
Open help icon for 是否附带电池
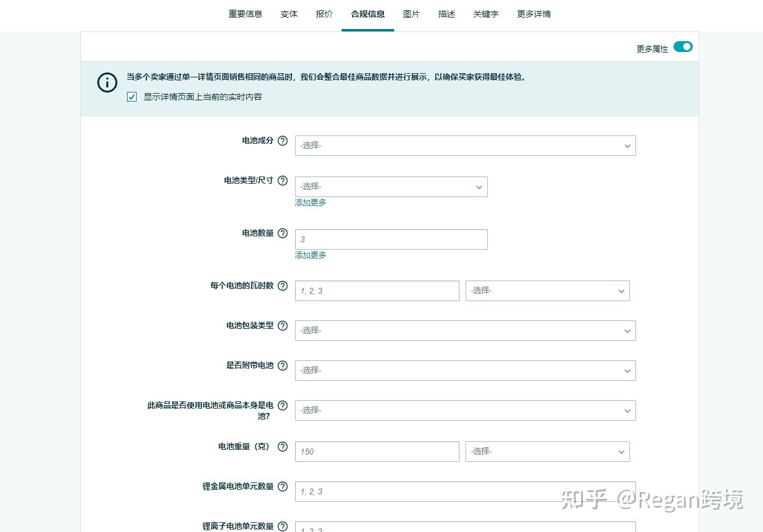pos(282,366)
